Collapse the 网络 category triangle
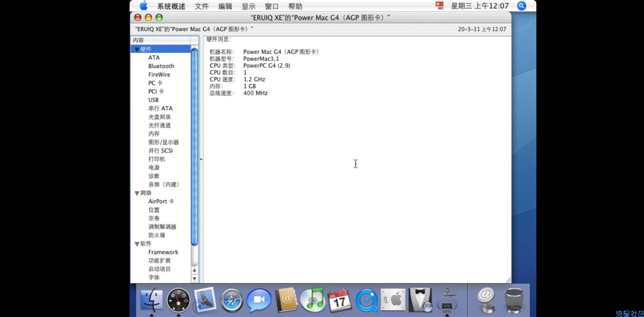This screenshot has height=317, width=644. pos(137,193)
